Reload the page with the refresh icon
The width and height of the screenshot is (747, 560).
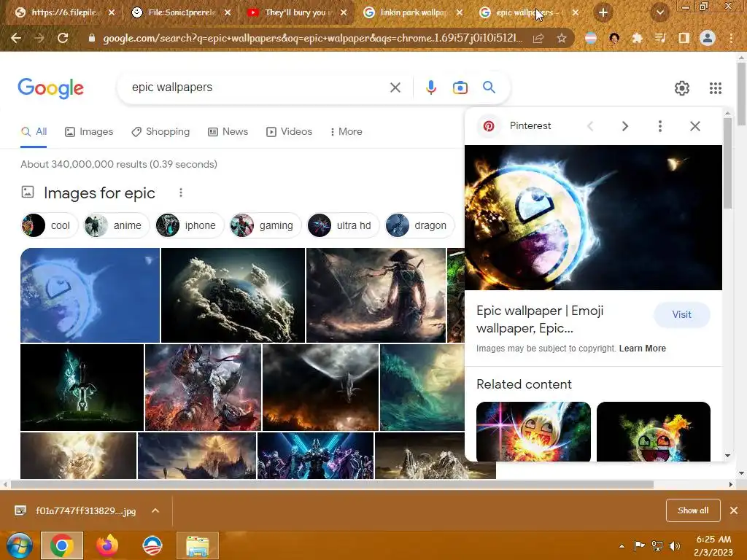click(63, 38)
